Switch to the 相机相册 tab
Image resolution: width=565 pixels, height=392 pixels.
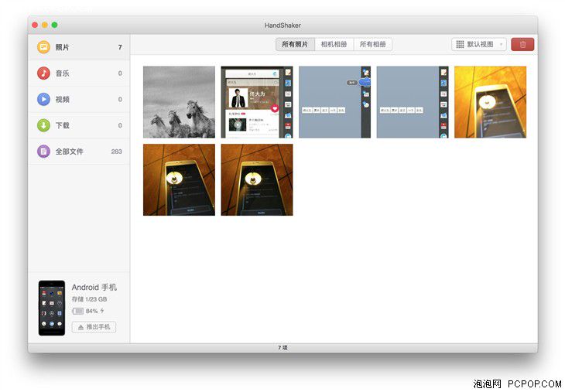point(334,44)
